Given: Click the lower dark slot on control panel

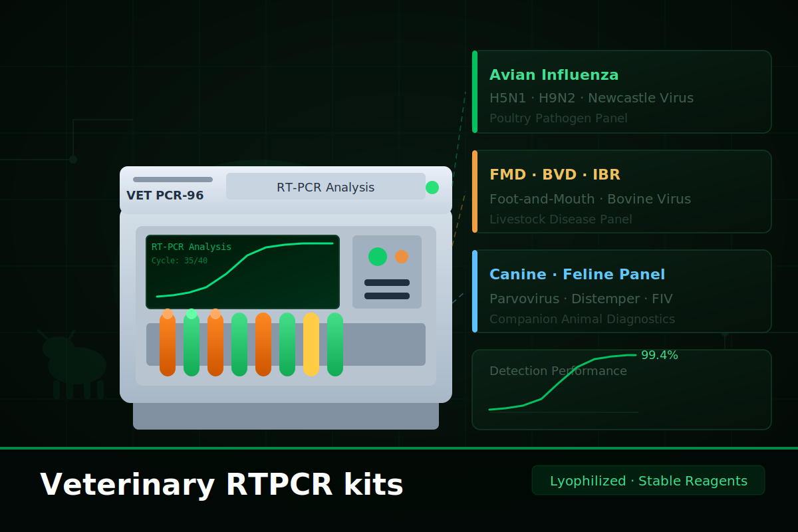Looking at the screenshot, I should [x=387, y=296].
